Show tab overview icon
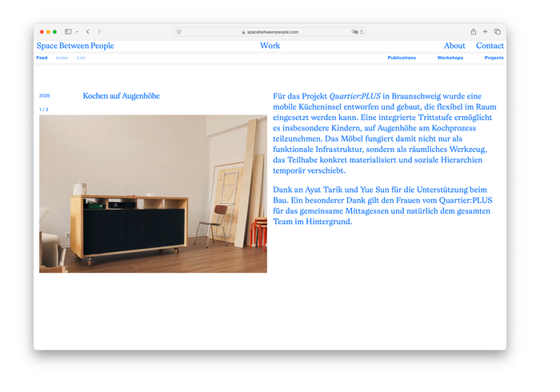The width and height of the screenshot is (560, 392). pyautogui.click(x=497, y=32)
